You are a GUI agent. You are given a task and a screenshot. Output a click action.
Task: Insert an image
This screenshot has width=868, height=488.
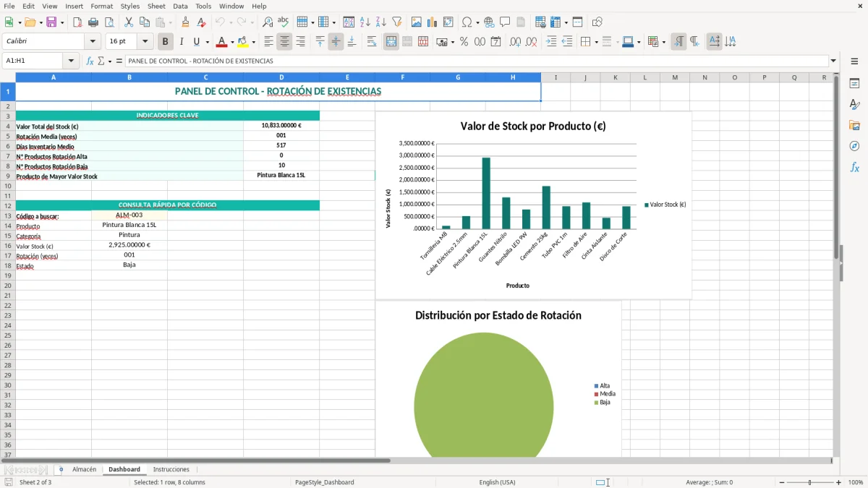[x=417, y=22]
